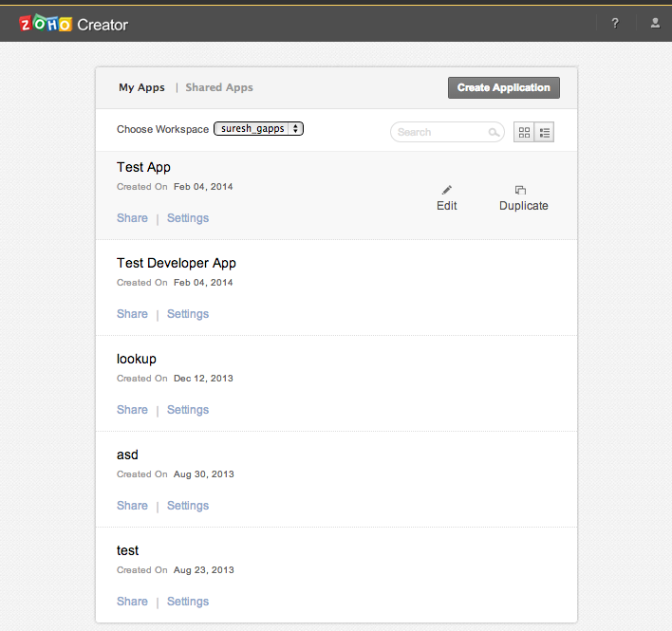Open the lookup application title
The image size is (672, 631).
tap(137, 359)
